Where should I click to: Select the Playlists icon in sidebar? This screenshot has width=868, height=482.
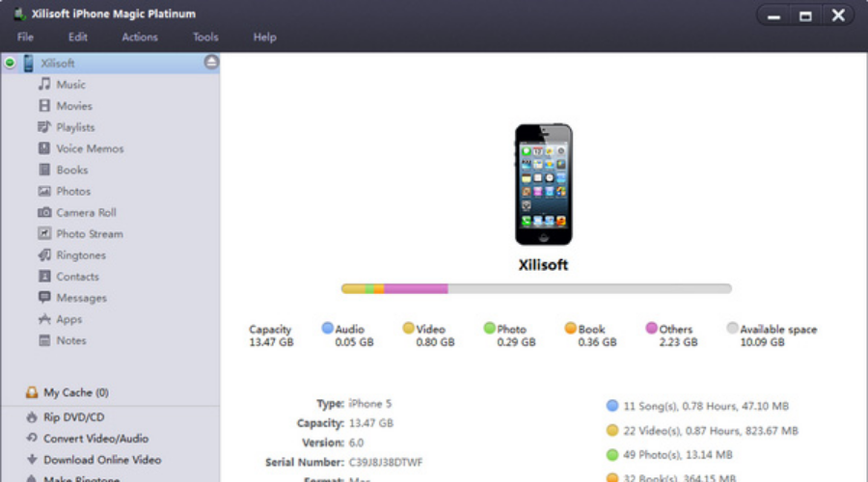pos(44,126)
